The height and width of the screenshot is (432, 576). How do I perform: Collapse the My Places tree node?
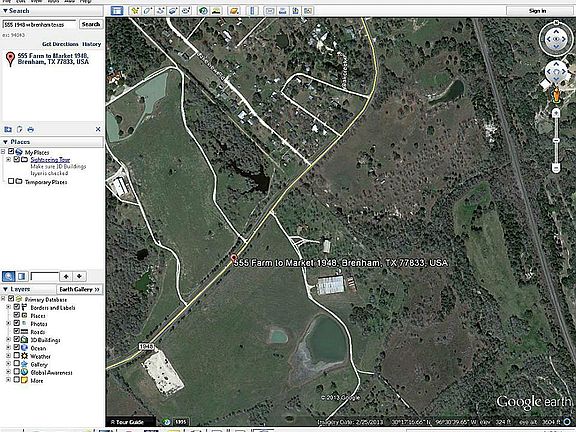point(3,152)
